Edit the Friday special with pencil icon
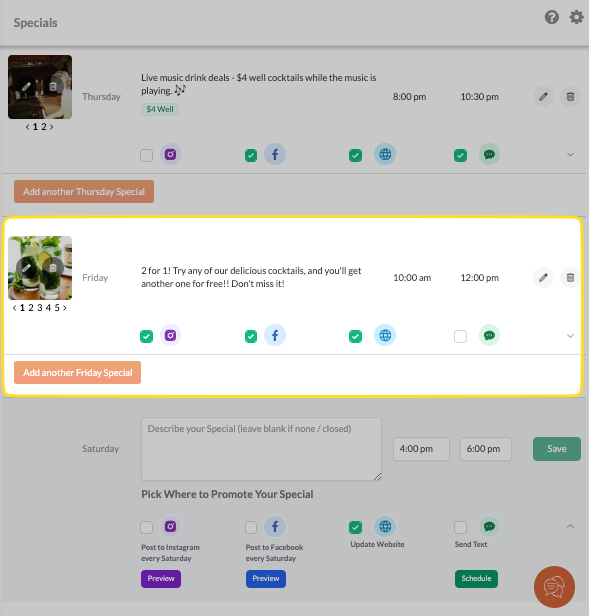The image size is (589, 616). 543,278
